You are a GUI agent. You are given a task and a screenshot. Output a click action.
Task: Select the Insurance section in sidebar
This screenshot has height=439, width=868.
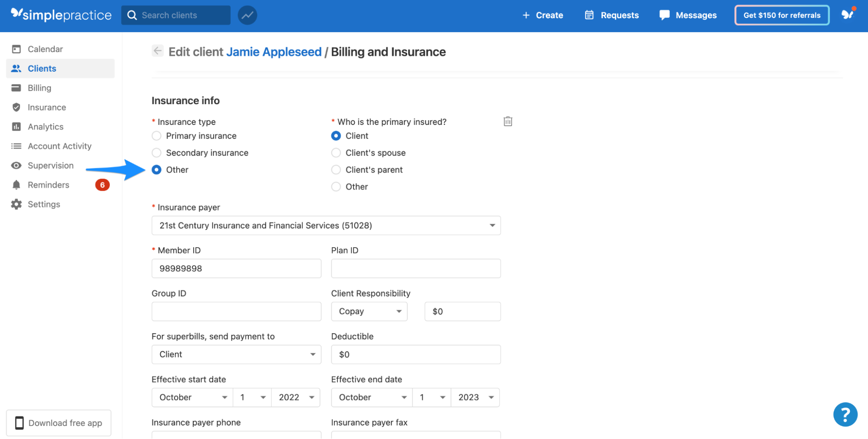46,107
